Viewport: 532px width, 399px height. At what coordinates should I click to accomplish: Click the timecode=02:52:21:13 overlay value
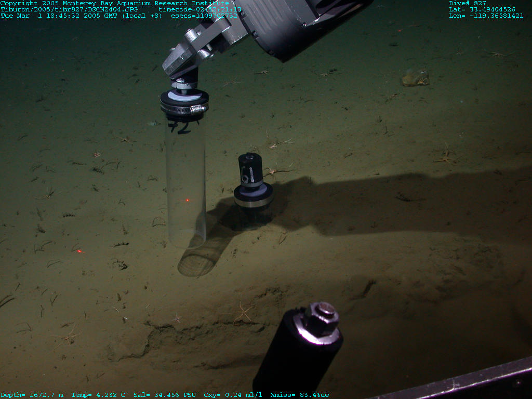pyautogui.click(x=200, y=9)
